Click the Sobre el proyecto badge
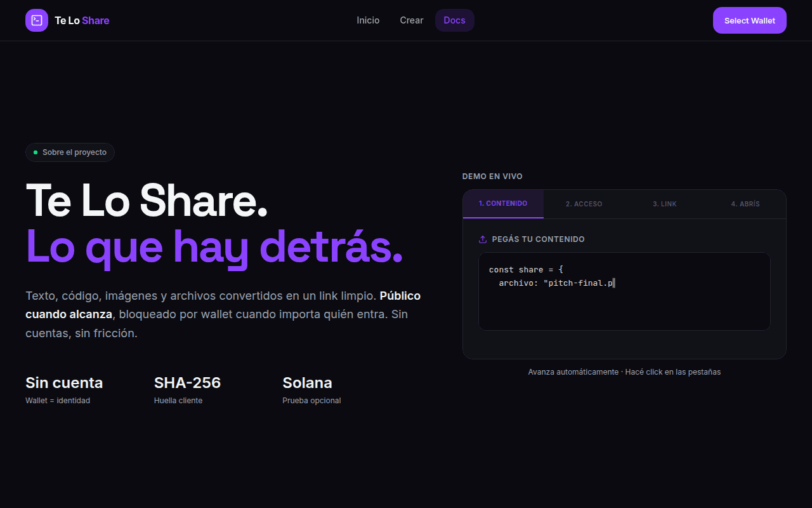 (70, 152)
